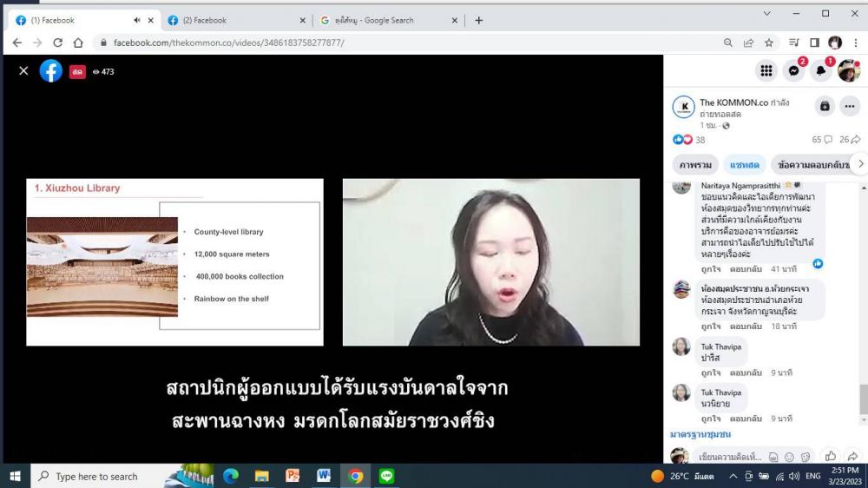This screenshot has width=868, height=488.
Task: Share the video with the share arrow
Action: coord(853,456)
